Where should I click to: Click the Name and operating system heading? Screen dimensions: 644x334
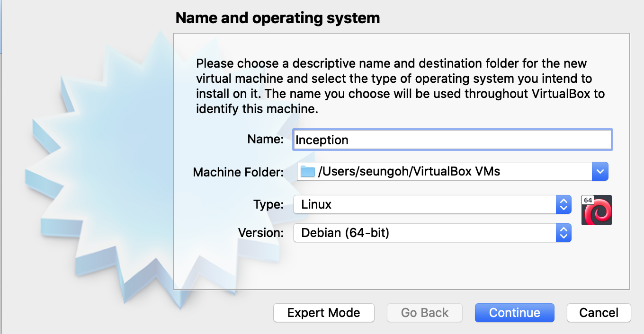point(277,18)
